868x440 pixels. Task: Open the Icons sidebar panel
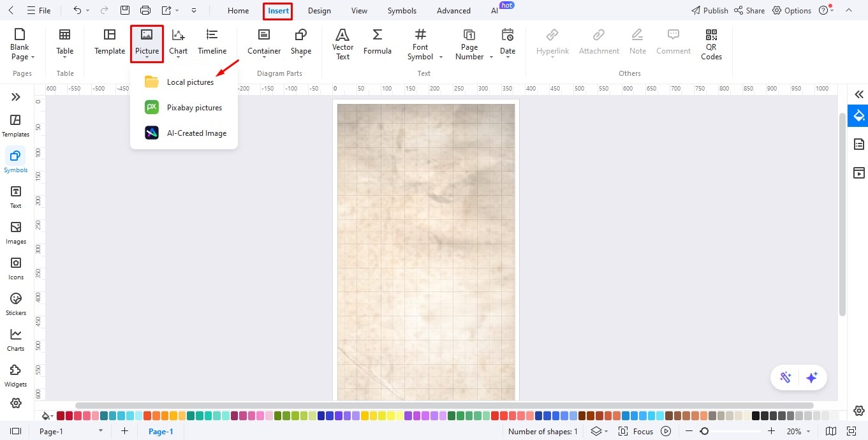(16, 268)
